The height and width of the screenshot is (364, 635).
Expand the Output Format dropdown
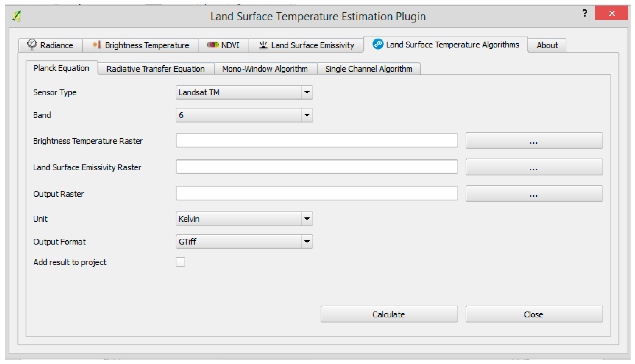244,242
